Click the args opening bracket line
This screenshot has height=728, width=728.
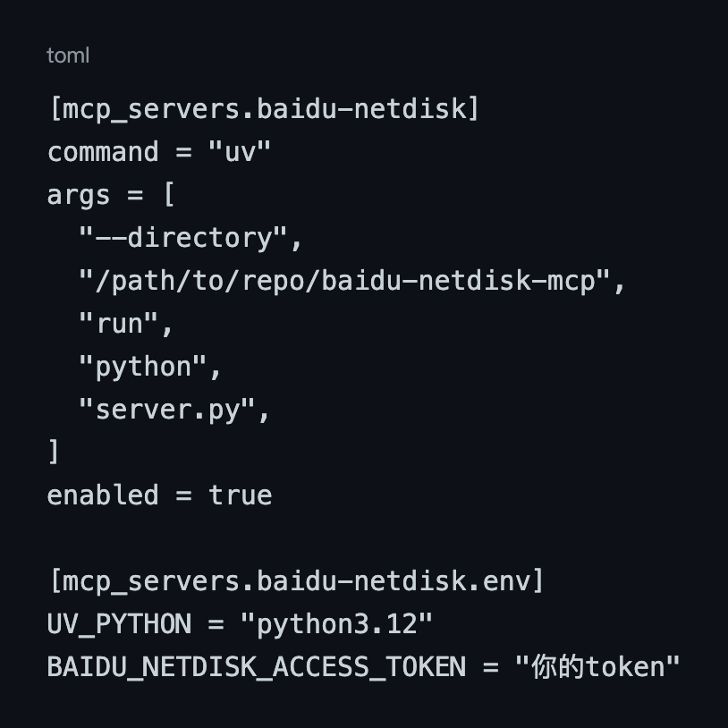click(x=111, y=195)
